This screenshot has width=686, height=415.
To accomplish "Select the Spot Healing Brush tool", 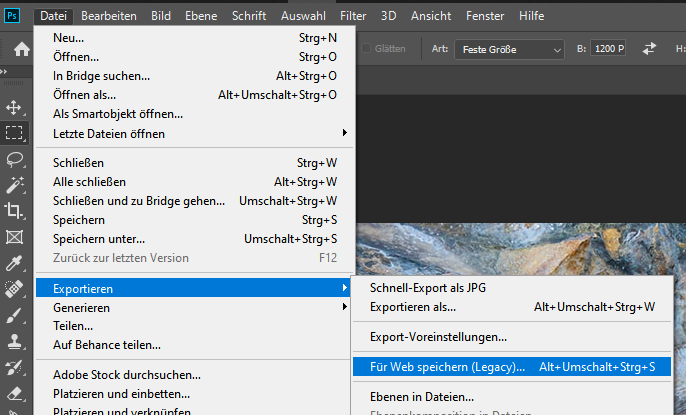I will (x=14, y=290).
